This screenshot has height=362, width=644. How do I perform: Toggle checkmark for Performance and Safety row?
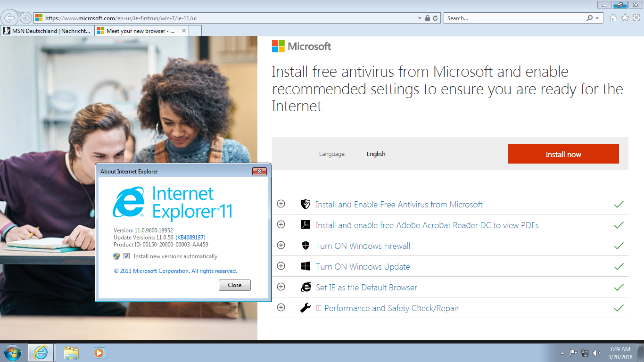(619, 308)
